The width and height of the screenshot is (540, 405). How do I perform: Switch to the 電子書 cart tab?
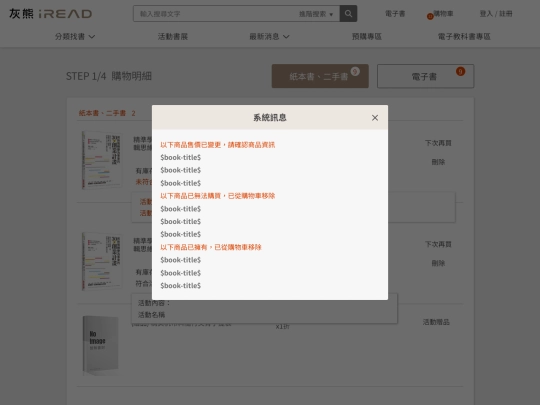click(425, 76)
